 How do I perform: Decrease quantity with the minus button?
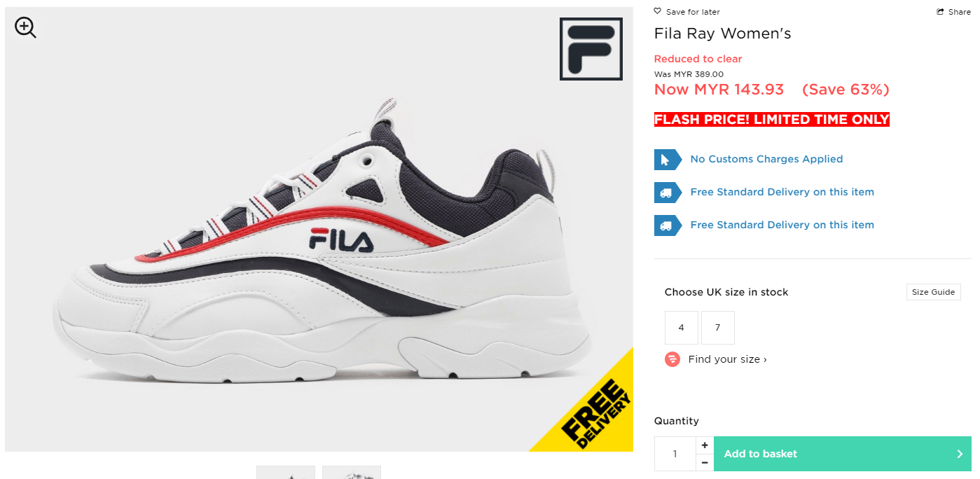pyautogui.click(x=705, y=462)
